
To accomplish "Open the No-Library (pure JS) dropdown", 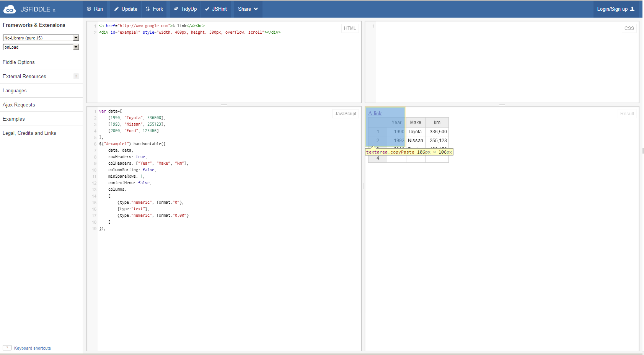I will click(x=41, y=38).
